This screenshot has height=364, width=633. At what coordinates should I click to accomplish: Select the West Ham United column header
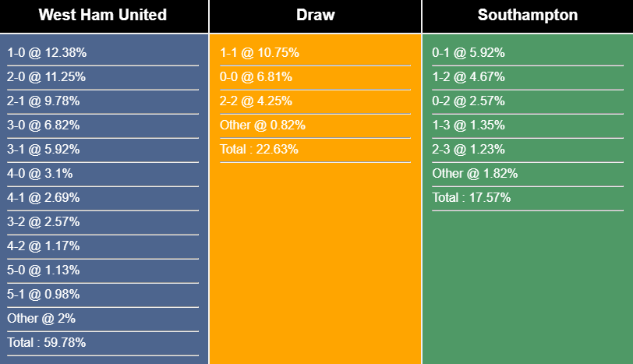click(x=102, y=16)
